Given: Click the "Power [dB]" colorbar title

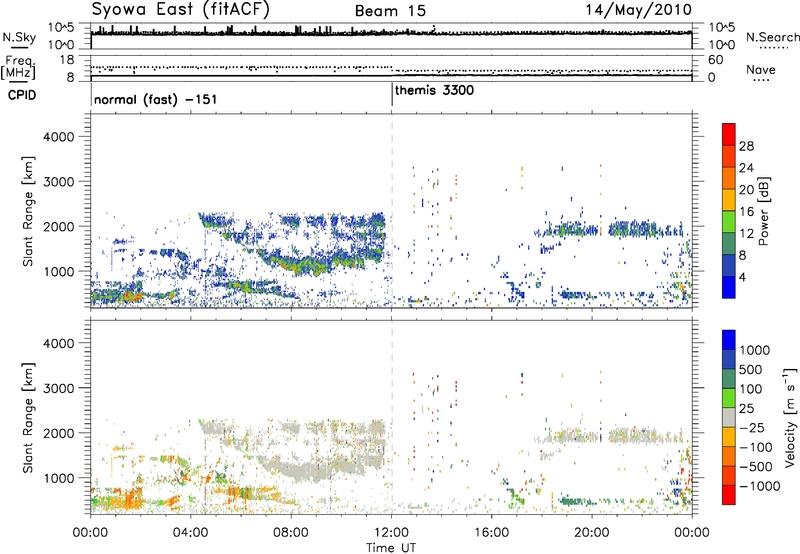Looking at the screenshot, I should pos(763,211).
